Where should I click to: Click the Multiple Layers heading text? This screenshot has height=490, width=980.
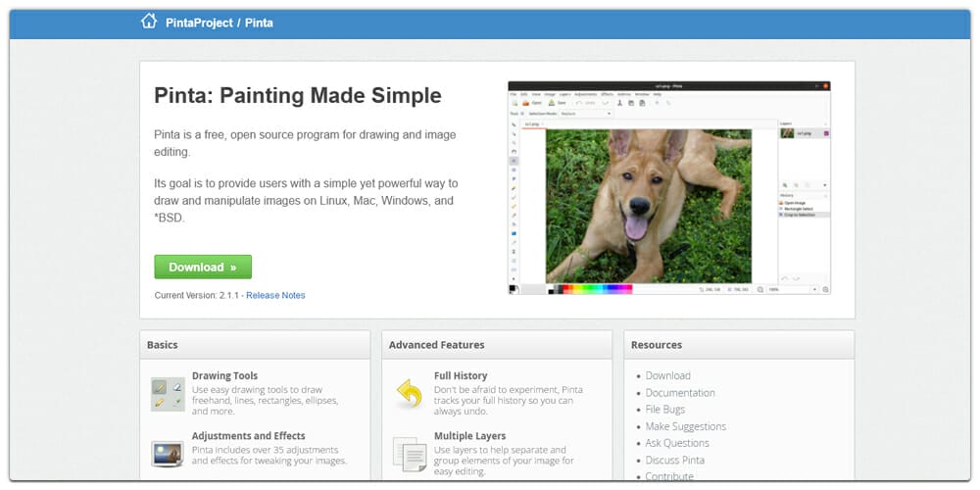pyautogui.click(x=469, y=436)
